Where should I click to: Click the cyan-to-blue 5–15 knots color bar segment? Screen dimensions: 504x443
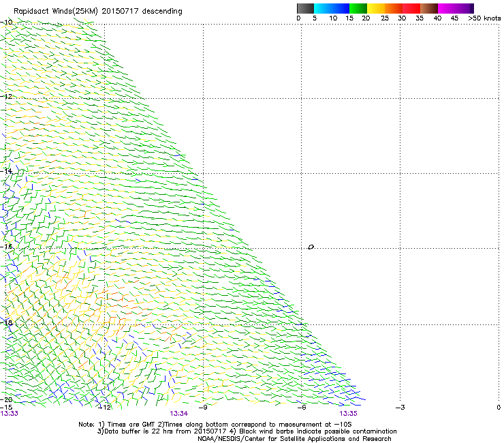pyautogui.click(x=332, y=8)
